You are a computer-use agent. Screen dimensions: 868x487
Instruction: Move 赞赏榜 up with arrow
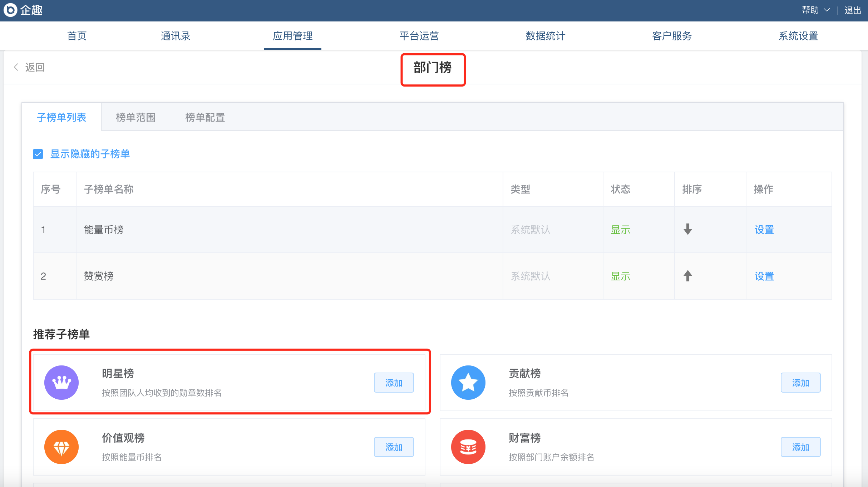pyautogui.click(x=687, y=276)
